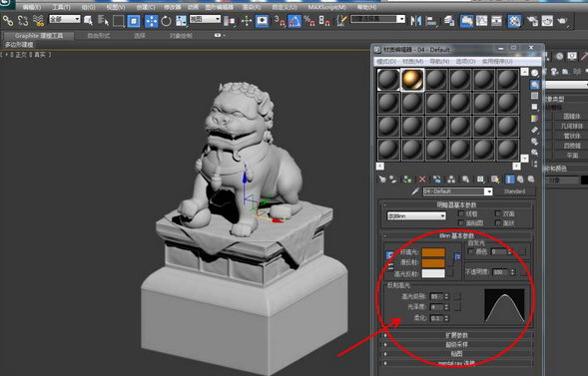Open the 导航(N) menu in Material Editor
Viewport: 588px width, 376px height.
(x=439, y=61)
